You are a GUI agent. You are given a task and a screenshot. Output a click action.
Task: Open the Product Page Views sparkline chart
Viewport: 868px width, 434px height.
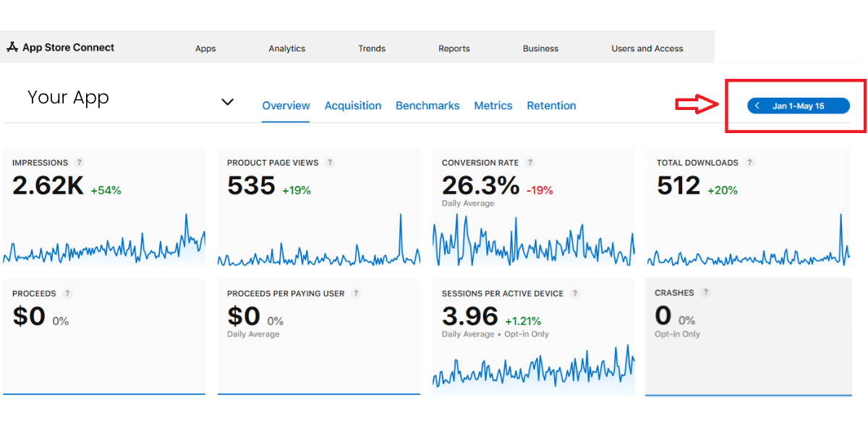319,239
